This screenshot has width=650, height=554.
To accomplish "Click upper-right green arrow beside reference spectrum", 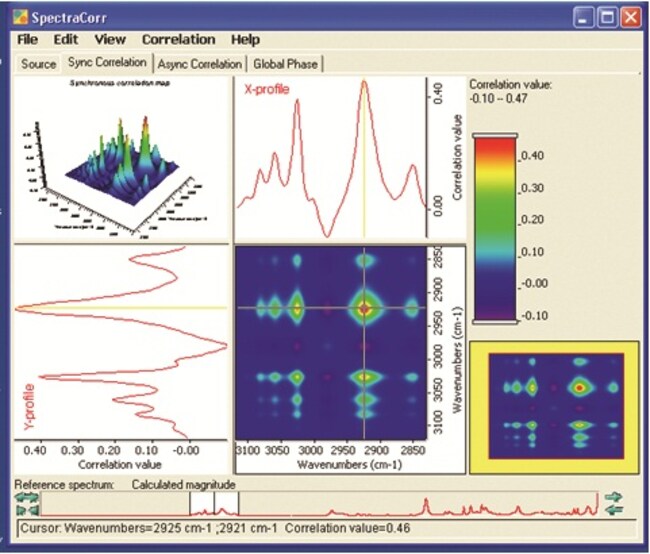I will pos(615,495).
